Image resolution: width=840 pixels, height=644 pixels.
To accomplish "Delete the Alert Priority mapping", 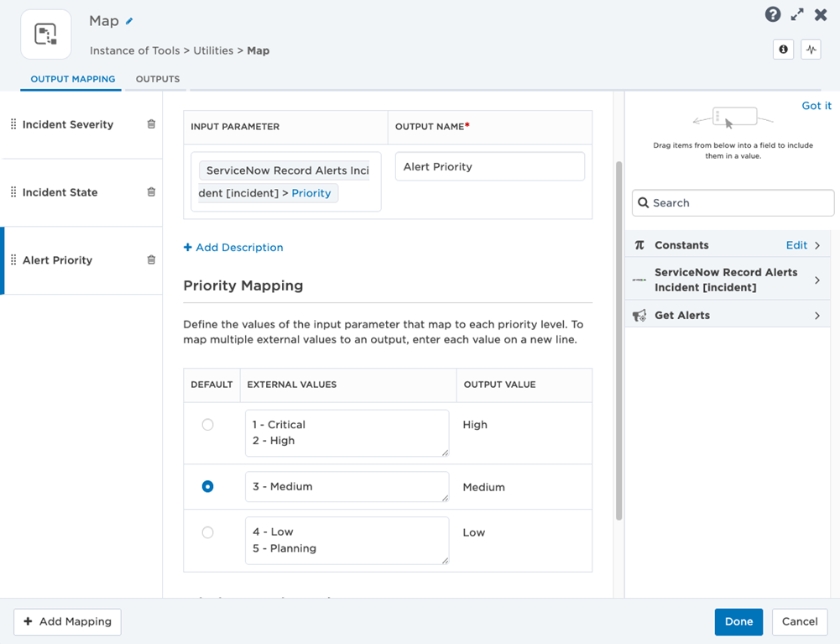I will [x=151, y=260].
